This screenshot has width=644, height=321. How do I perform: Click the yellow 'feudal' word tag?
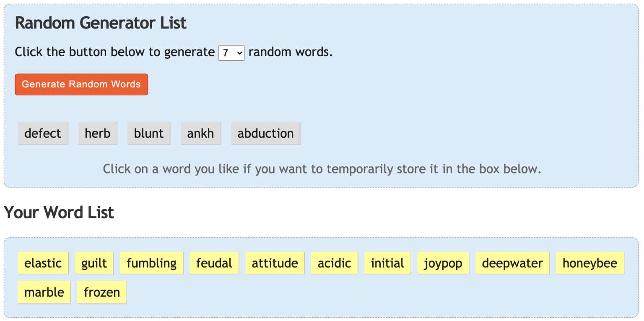[214, 263]
